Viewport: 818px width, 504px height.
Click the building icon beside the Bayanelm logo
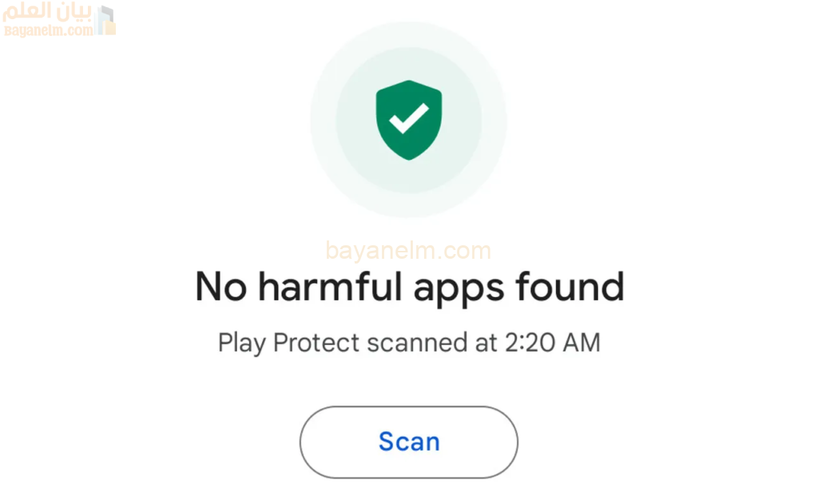point(106,20)
